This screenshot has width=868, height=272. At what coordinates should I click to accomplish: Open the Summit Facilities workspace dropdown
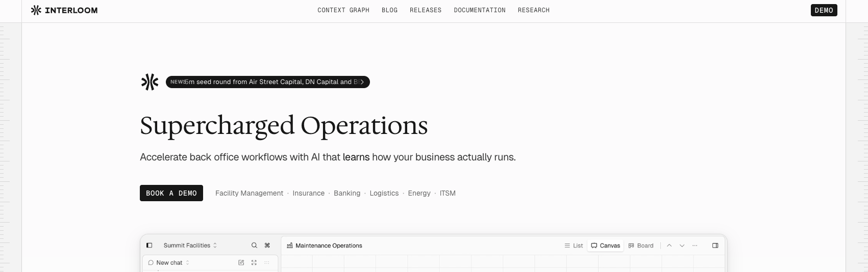pos(190,246)
